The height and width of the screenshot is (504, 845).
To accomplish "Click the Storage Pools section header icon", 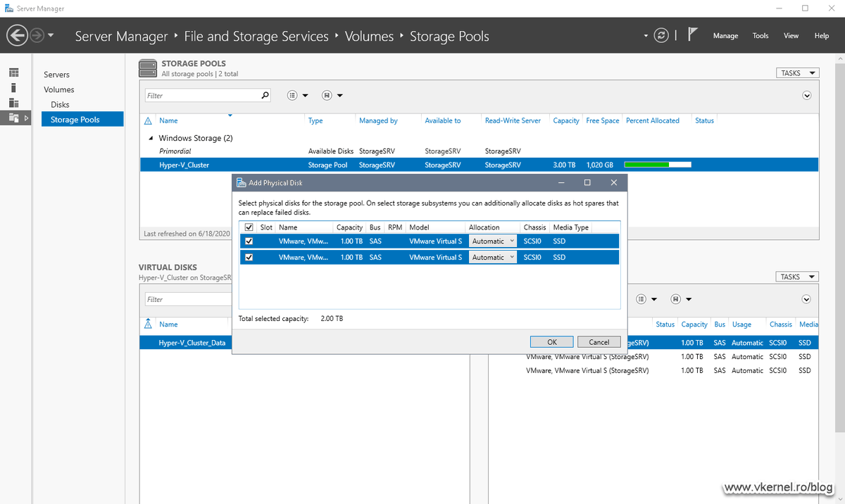I will point(148,68).
